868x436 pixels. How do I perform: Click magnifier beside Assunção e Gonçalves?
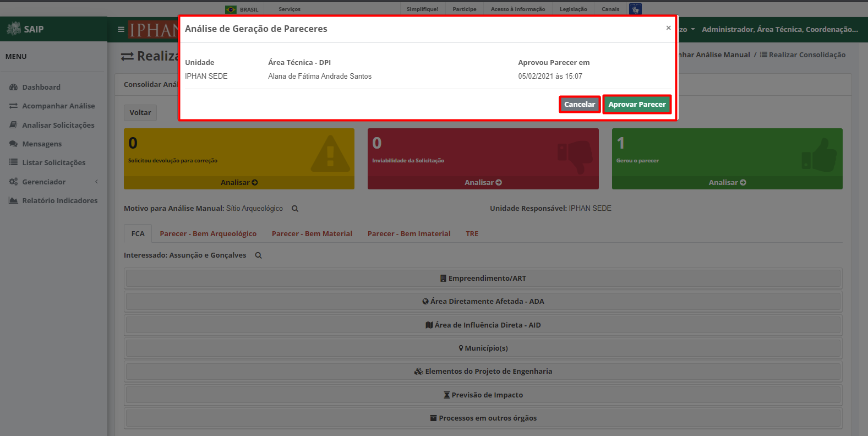(258, 255)
